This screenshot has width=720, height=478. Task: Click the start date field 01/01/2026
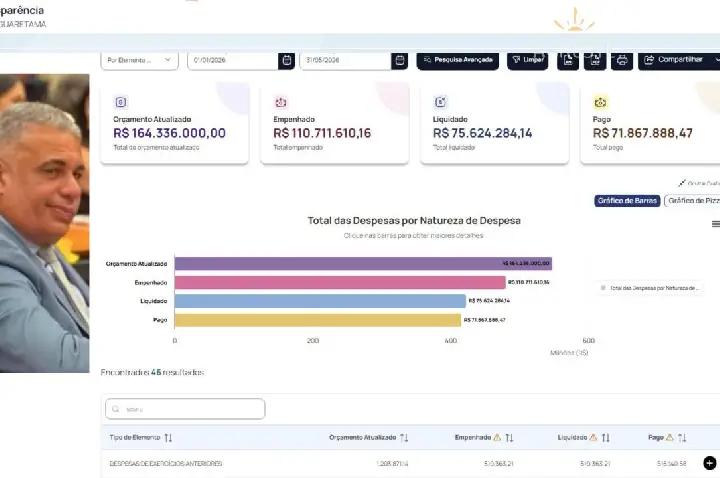click(x=233, y=60)
